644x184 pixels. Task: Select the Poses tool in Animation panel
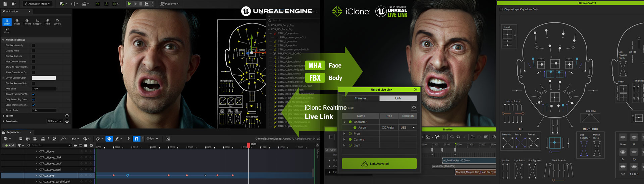click(17, 22)
